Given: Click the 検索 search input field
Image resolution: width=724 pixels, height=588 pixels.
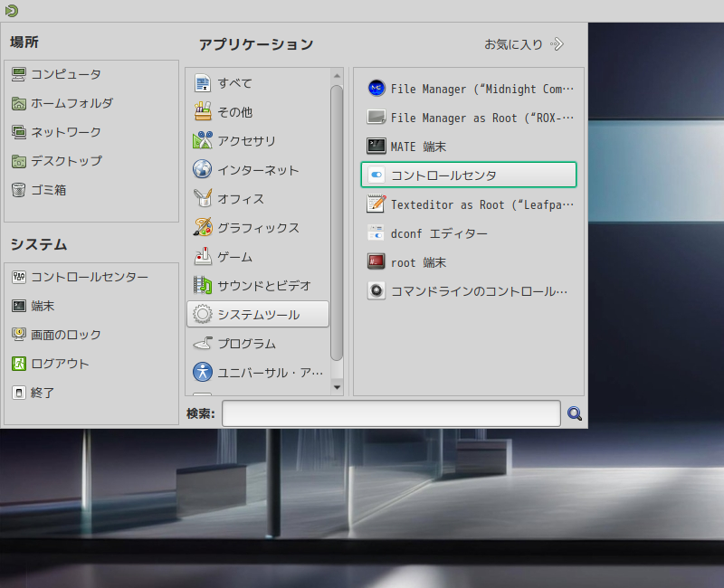Looking at the screenshot, I should tap(391, 413).
